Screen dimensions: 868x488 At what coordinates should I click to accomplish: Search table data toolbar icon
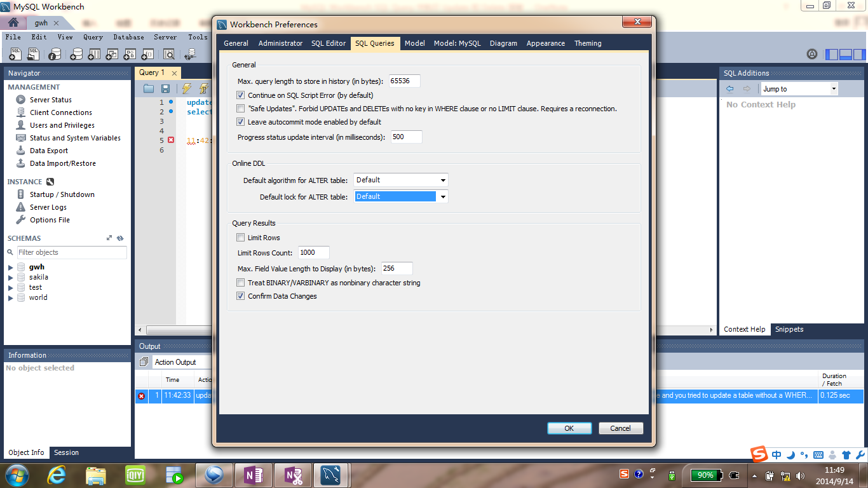pos(169,54)
